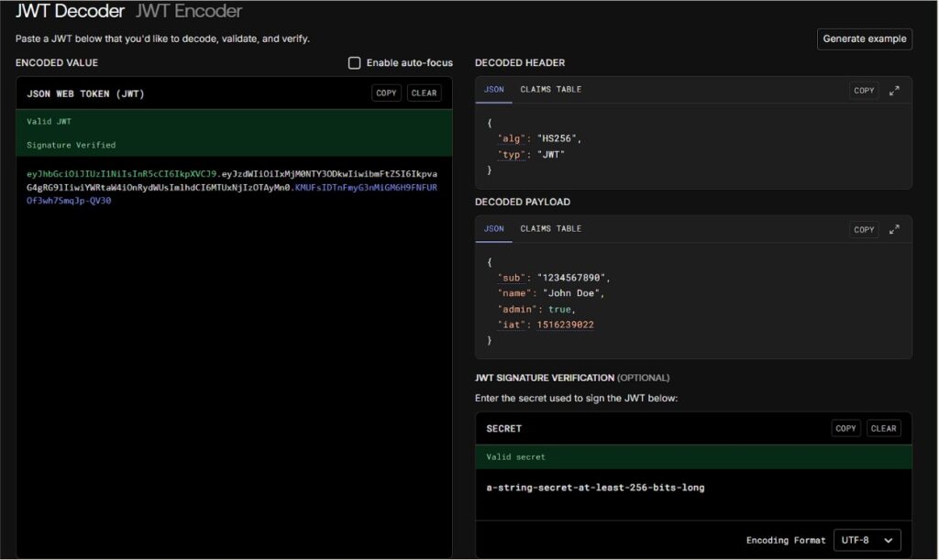Image resolution: width=939 pixels, height=560 pixels.
Task: Expand the Decoded Payload panel to fullscreen
Action: coord(895,230)
